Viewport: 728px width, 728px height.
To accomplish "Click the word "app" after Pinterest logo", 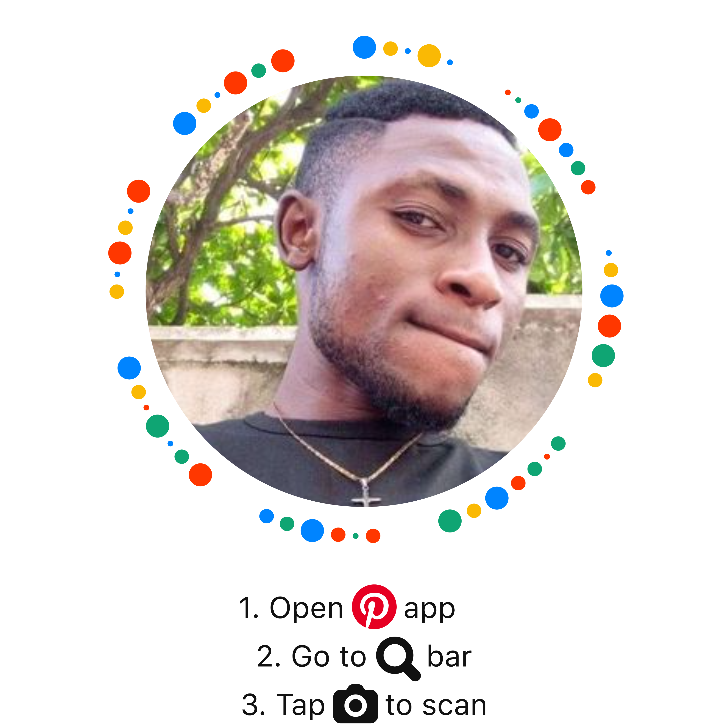I will [430, 611].
